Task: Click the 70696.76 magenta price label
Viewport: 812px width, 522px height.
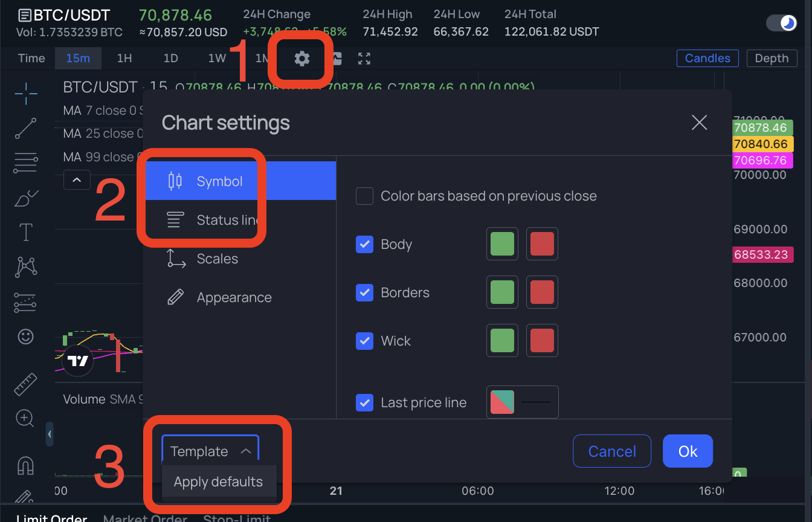Action: pyautogui.click(x=761, y=160)
